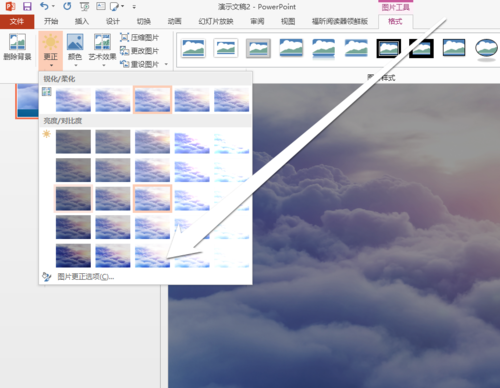Expand the 更正 corrections dropdown button
The image size is (500, 388).
[x=51, y=50]
